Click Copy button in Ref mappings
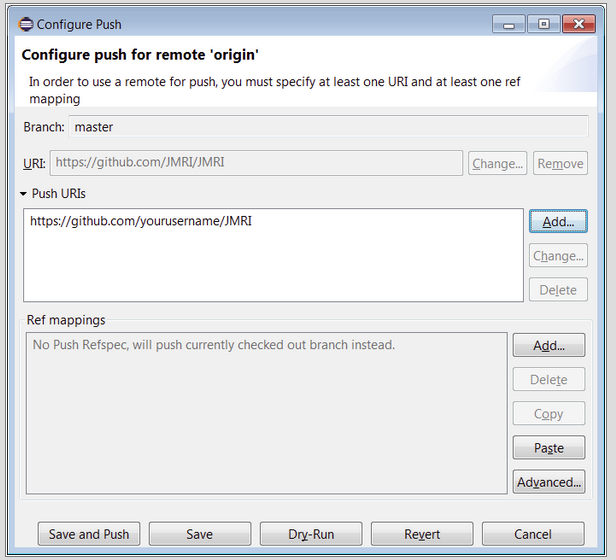 click(549, 414)
